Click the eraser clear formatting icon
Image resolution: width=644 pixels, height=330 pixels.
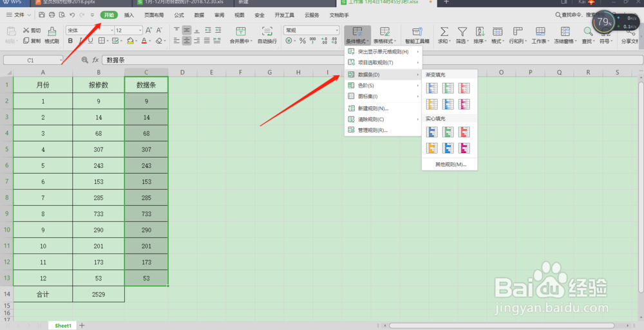[x=159, y=41]
